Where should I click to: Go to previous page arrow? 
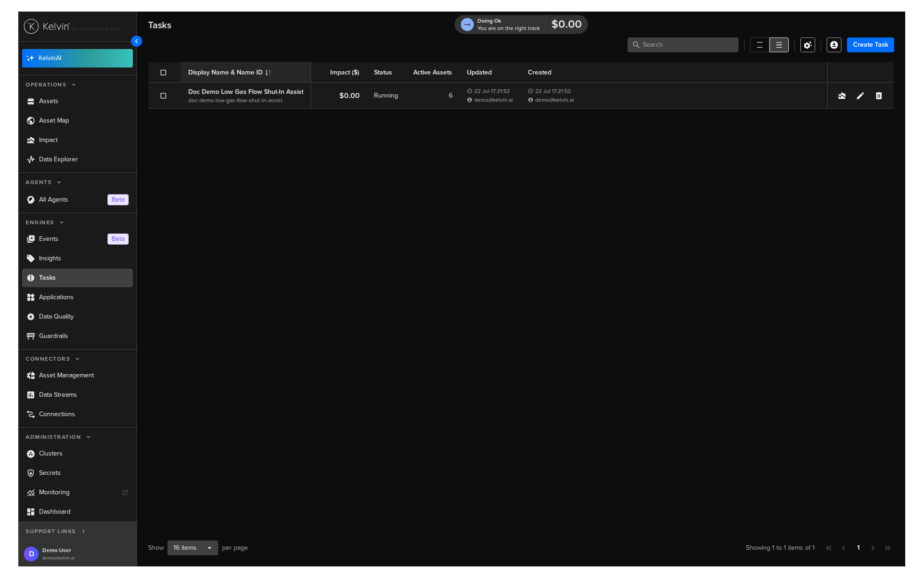[843, 548]
